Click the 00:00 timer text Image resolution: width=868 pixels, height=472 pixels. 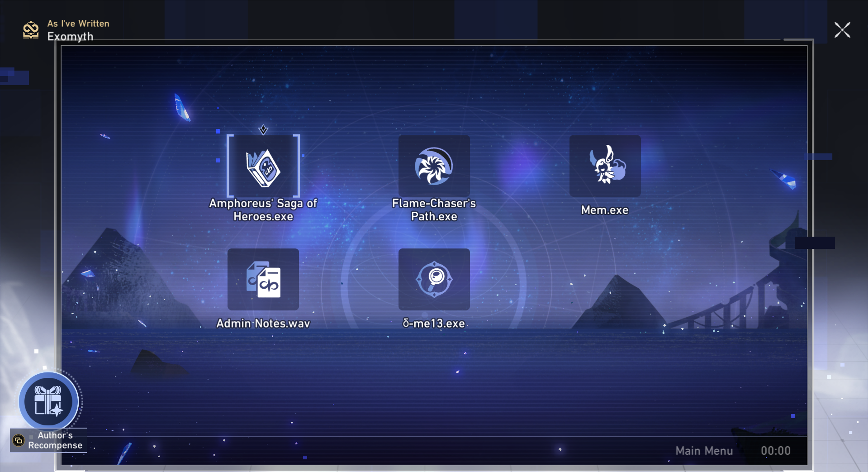coord(776,451)
